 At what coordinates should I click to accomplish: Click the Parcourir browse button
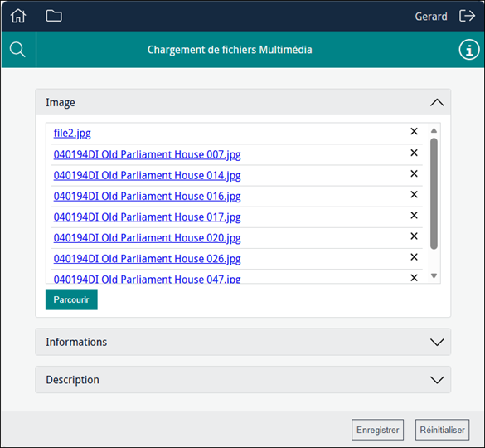pyautogui.click(x=71, y=299)
